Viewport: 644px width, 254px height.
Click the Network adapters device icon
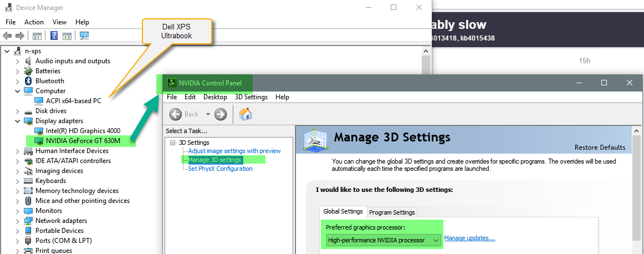[x=28, y=221]
